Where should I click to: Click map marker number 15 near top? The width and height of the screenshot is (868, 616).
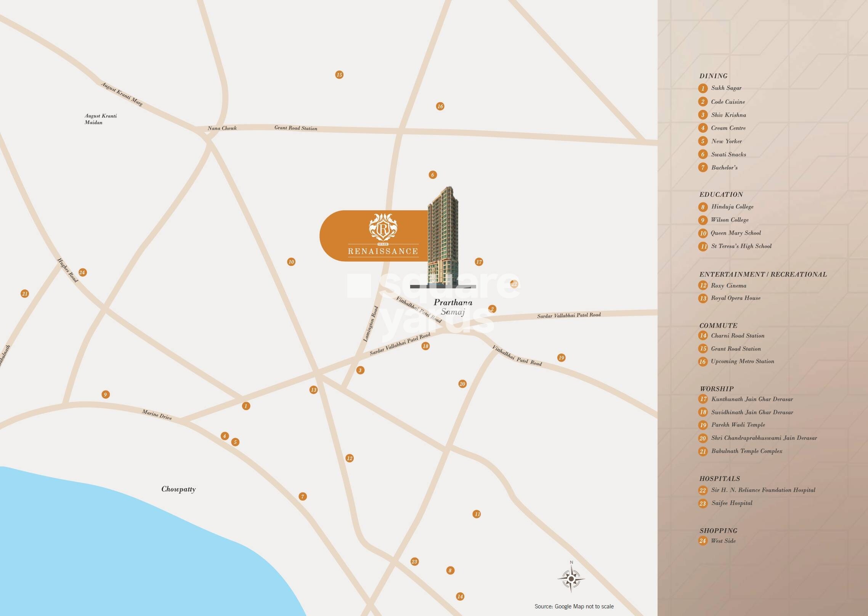339,75
